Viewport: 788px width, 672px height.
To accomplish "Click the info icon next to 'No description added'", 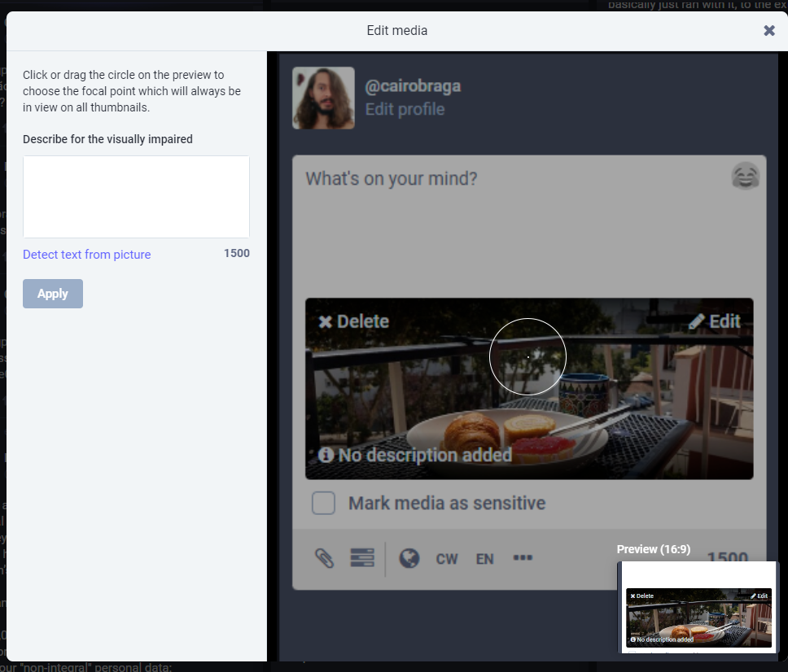I will point(326,456).
